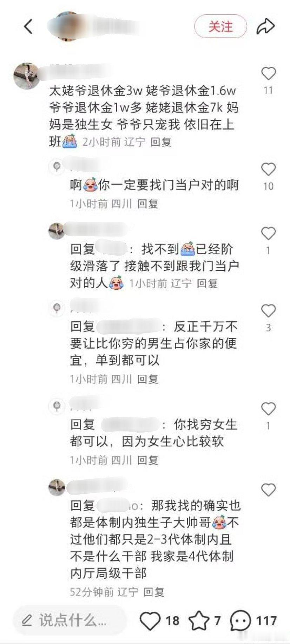The width and height of the screenshot is (290, 644).
Task: Tap the share arrow icon at top
Action: (x=265, y=26)
